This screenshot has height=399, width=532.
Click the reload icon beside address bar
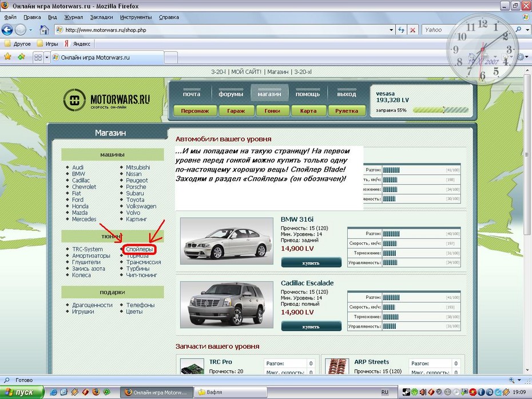402,30
